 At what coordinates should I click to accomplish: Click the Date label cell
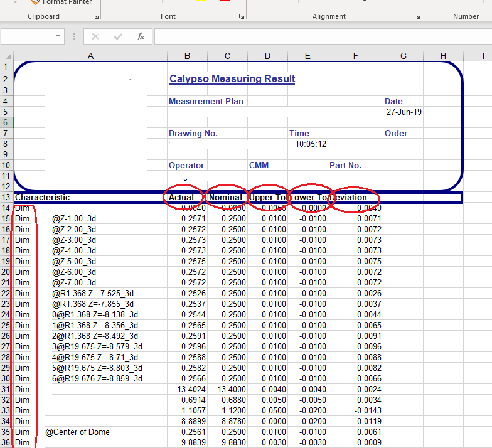pyautogui.click(x=393, y=102)
